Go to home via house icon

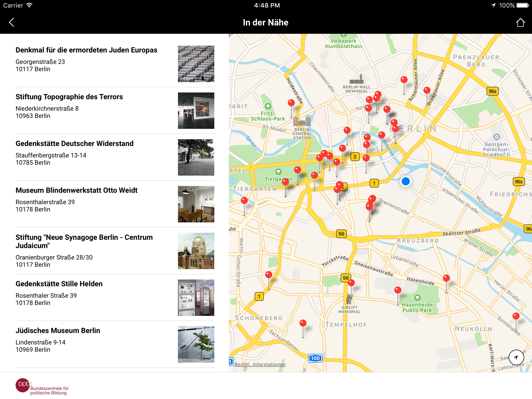click(x=520, y=23)
